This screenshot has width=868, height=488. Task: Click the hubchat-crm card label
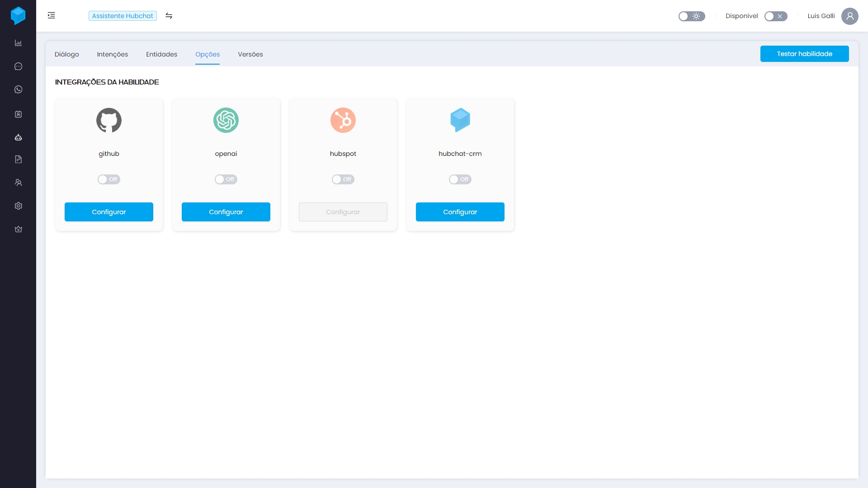pos(460,154)
